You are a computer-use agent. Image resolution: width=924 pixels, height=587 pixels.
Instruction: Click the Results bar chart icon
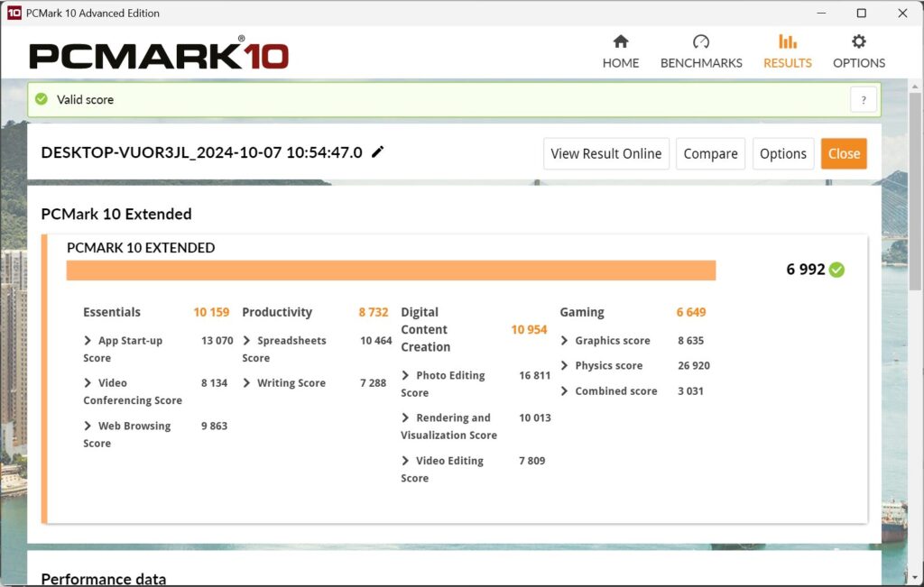click(788, 41)
